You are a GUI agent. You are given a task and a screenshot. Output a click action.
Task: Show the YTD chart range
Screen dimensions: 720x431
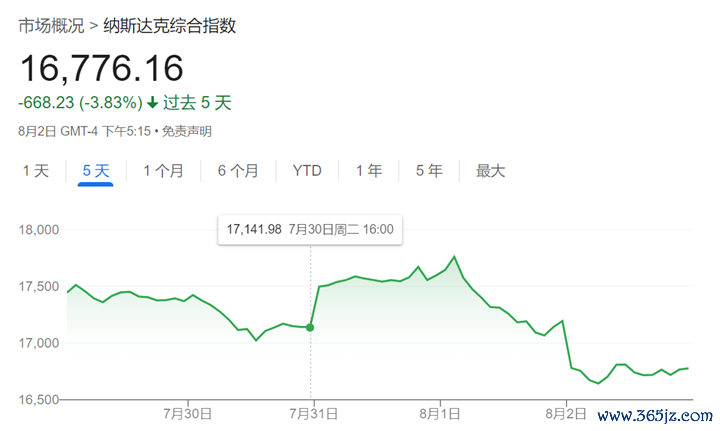point(307,171)
